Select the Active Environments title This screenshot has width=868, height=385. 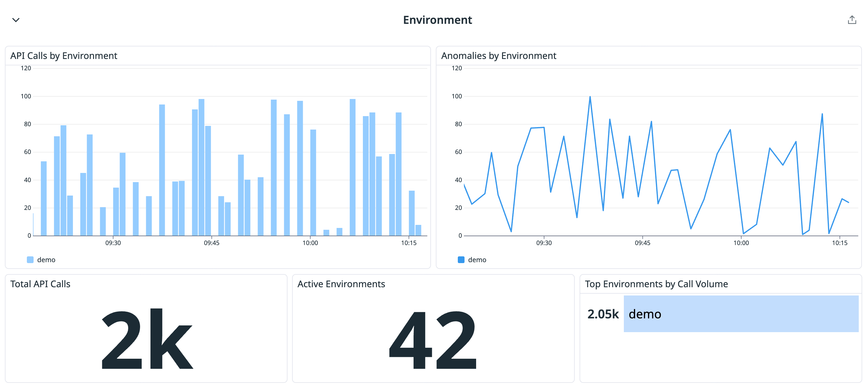341,284
